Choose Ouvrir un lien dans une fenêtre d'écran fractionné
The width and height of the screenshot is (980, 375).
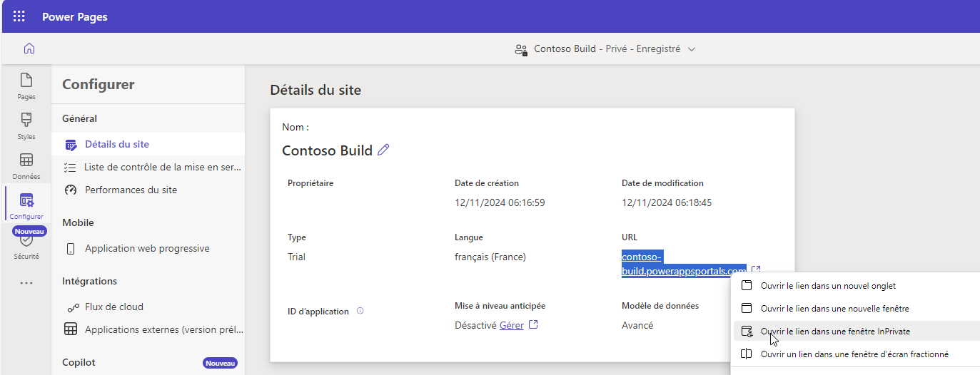pyautogui.click(x=857, y=354)
